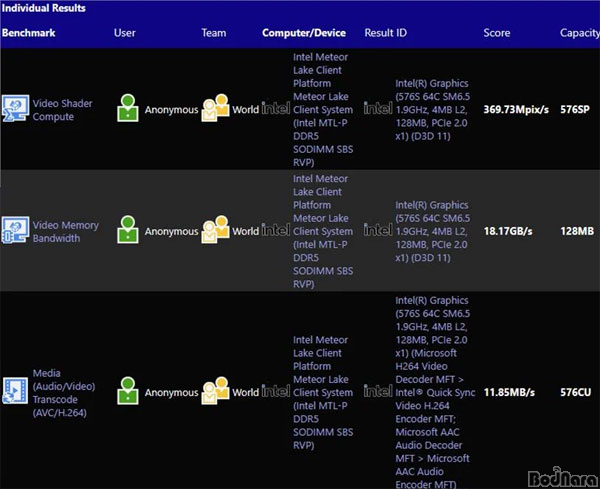Click the Anonymous user icon in Video Shader Compute row
Image resolution: width=600 pixels, height=489 pixels.
[128, 108]
